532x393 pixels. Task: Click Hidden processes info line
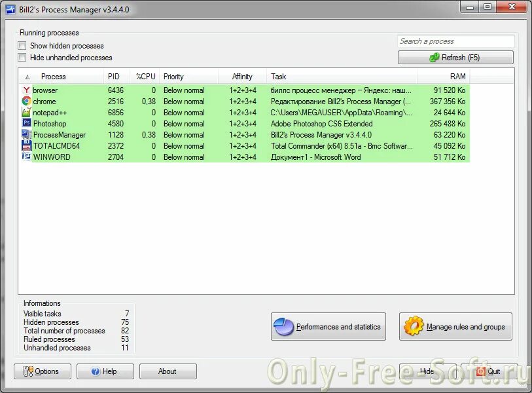tap(77, 322)
